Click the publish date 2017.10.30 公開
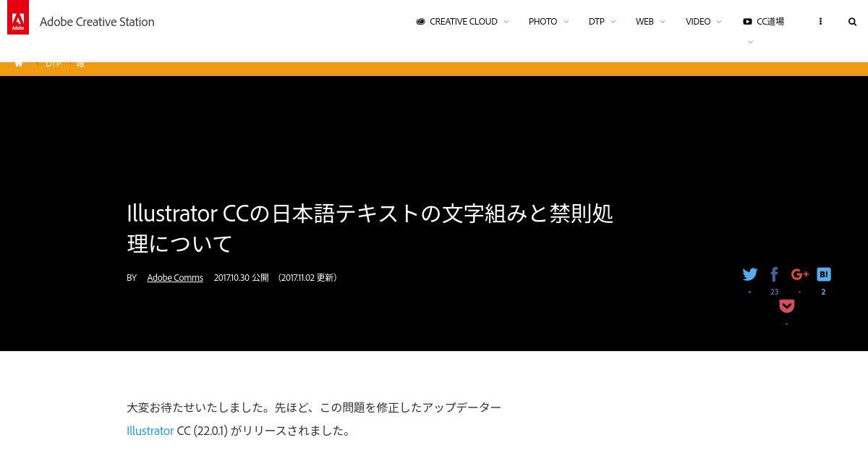This screenshot has height=456, width=868. tap(241, 278)
